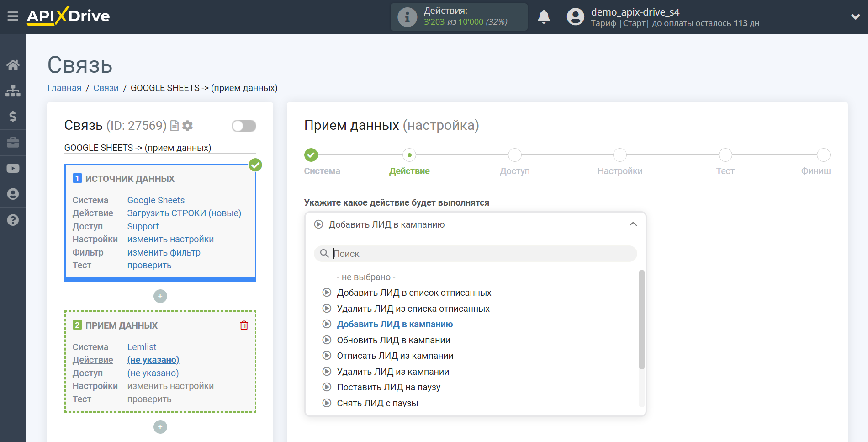868x442 pixels.
Task: Add a step after data reception
Action: 160,427
